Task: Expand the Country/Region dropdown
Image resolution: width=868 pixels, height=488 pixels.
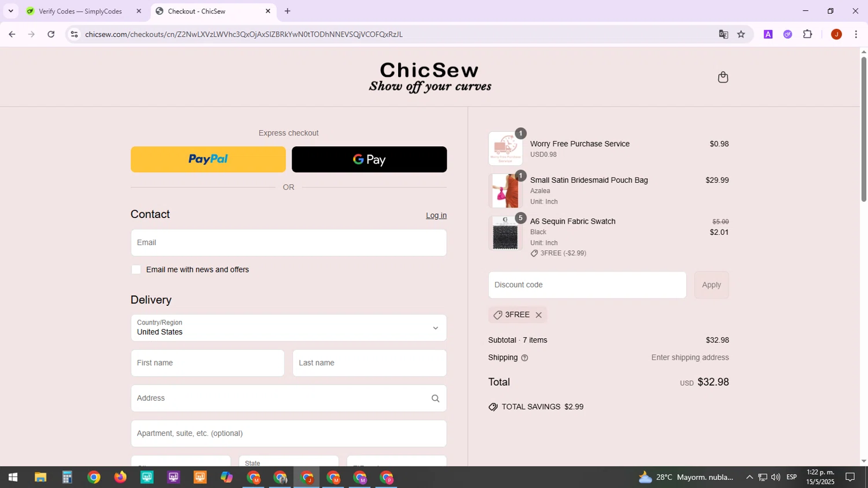Action: click(289, 328)
